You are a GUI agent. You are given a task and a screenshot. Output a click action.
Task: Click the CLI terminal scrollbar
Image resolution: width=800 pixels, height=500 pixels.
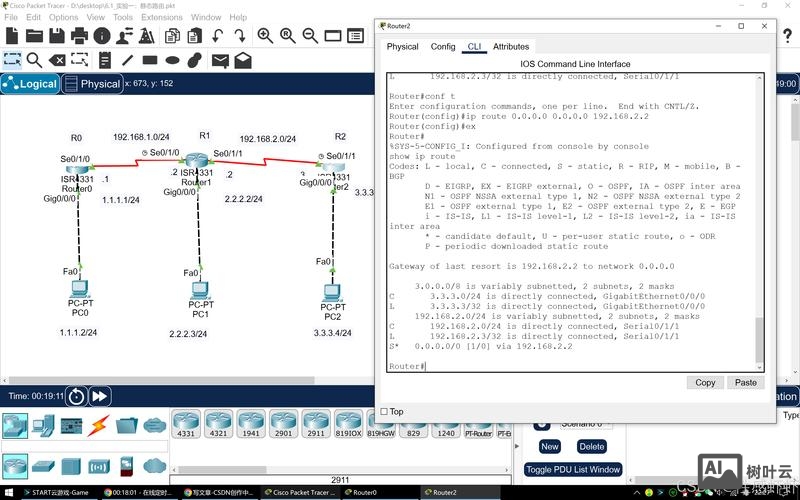pyautogui.click(x=759, y=340)
